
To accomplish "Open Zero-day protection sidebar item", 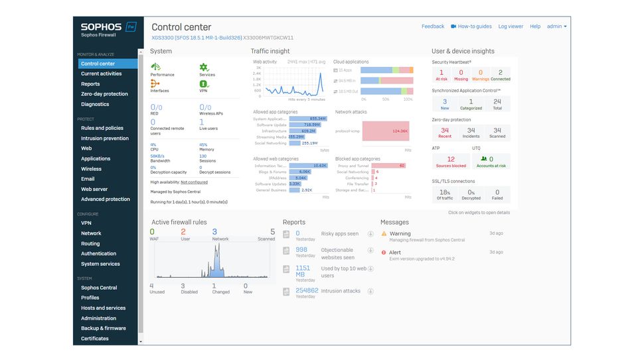I will [x=104, y=94].
